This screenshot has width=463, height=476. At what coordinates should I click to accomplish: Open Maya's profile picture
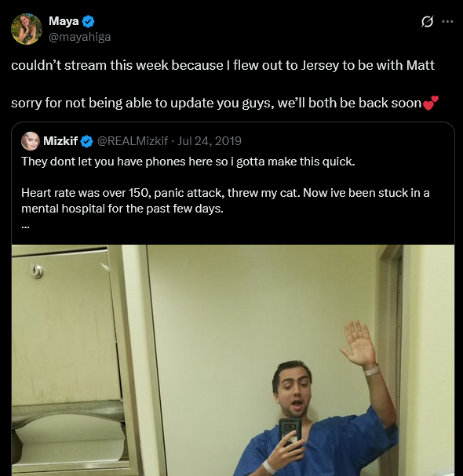point(27,29)
